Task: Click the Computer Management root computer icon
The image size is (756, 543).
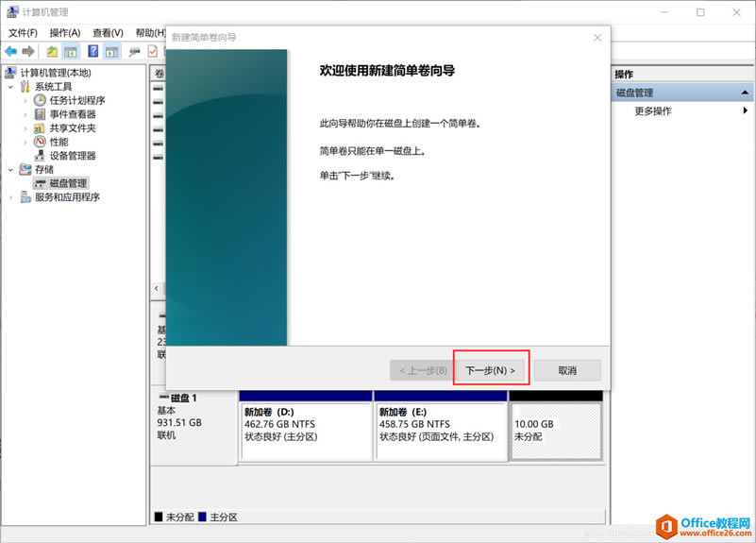Action: (x=10, y=73)
